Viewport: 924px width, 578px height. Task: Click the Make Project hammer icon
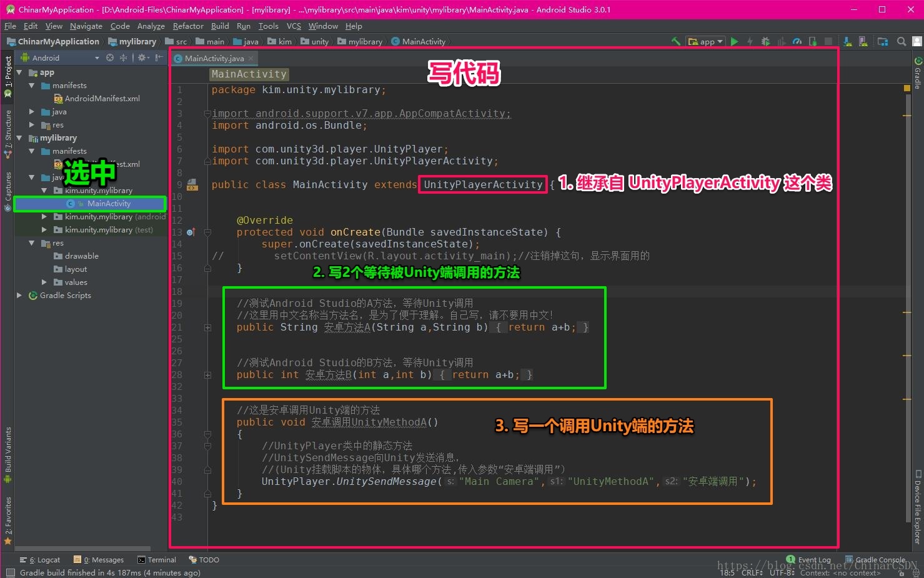pyautogui.click(x=676, y=41)
